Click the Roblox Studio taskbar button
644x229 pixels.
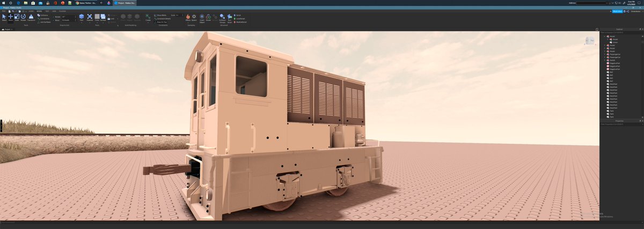pos(125,3)
